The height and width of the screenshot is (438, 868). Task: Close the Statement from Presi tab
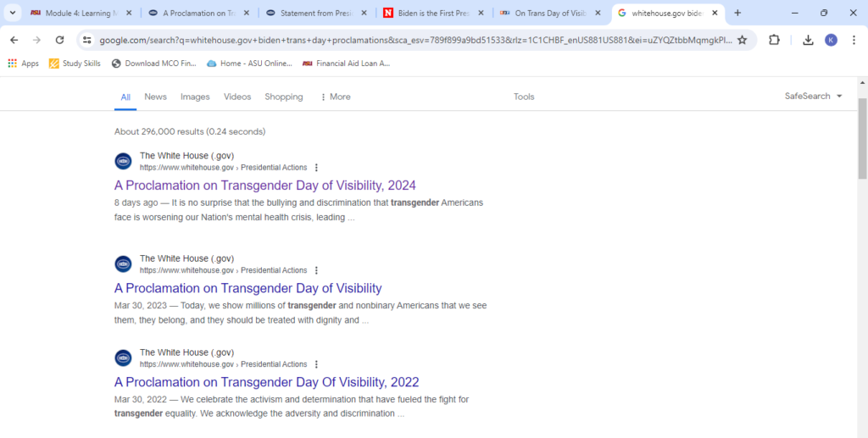point(364,13)
